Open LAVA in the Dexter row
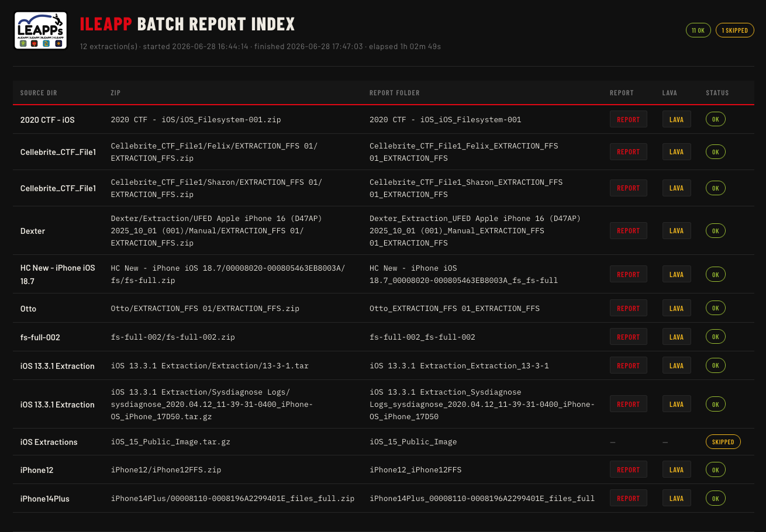This screenshot has width=766, height=532. coord(677,230)
